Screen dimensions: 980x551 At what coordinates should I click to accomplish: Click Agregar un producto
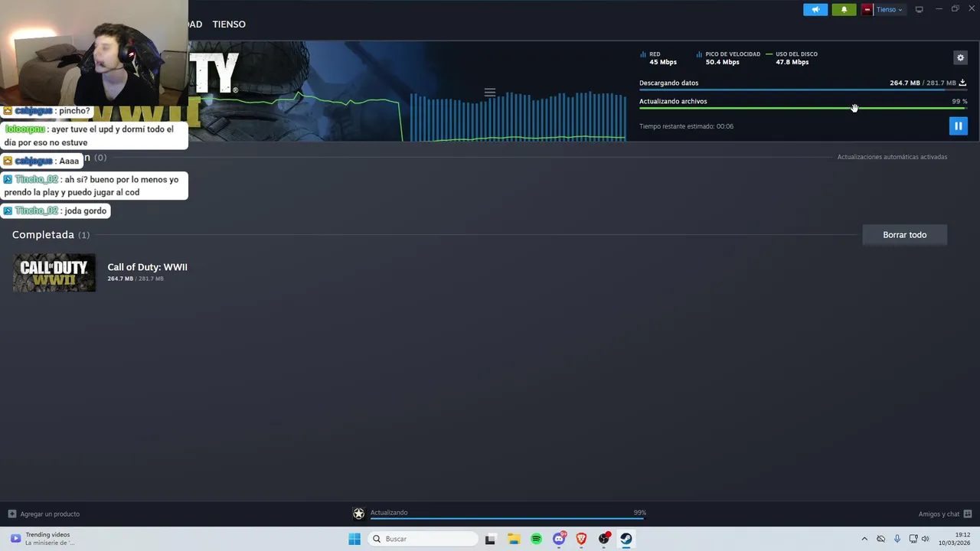(50, 514)
